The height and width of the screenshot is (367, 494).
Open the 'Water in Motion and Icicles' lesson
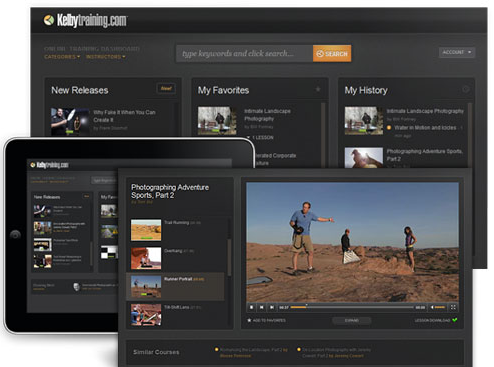coord(425,128)
